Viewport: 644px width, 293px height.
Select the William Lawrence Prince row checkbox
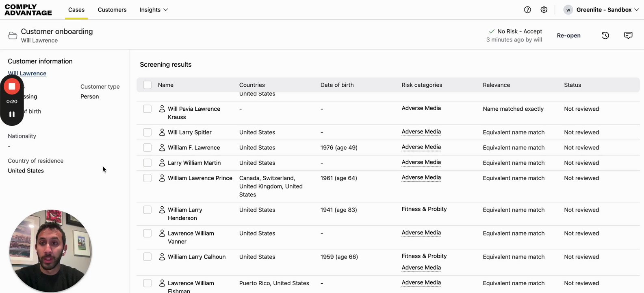click(x=147, y=178)
